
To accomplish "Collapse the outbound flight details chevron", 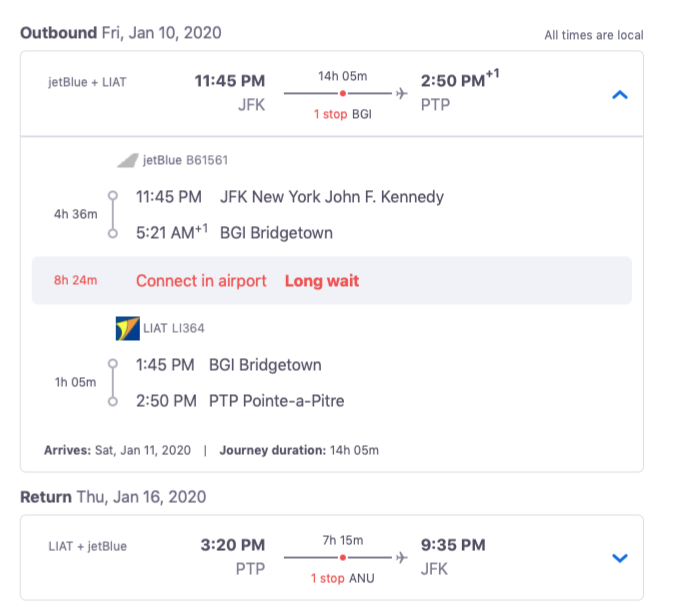I will (619, 95).
